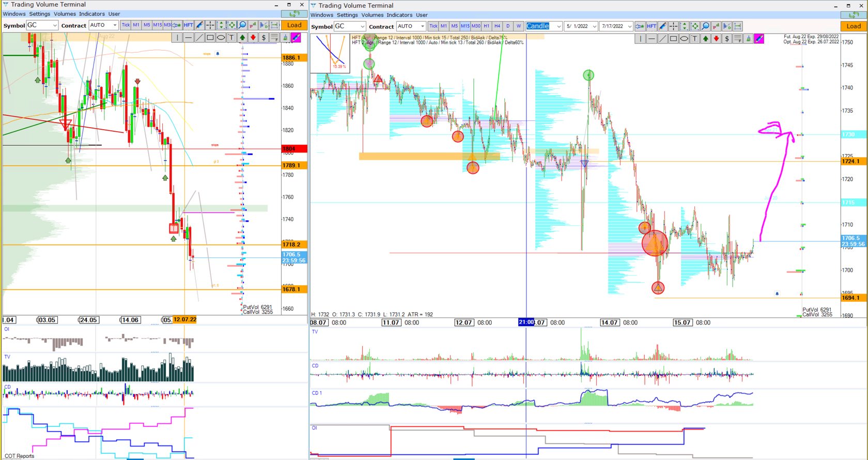Place green up arrow marker in left window
This screenshot has height=460, width=868.
click(242, 37)
